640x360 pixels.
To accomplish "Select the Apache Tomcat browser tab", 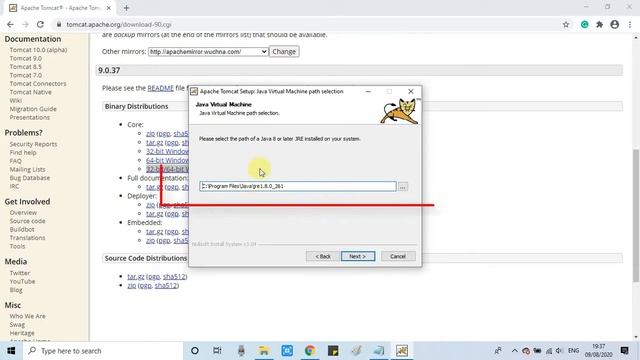I will (x=60, y=8).
